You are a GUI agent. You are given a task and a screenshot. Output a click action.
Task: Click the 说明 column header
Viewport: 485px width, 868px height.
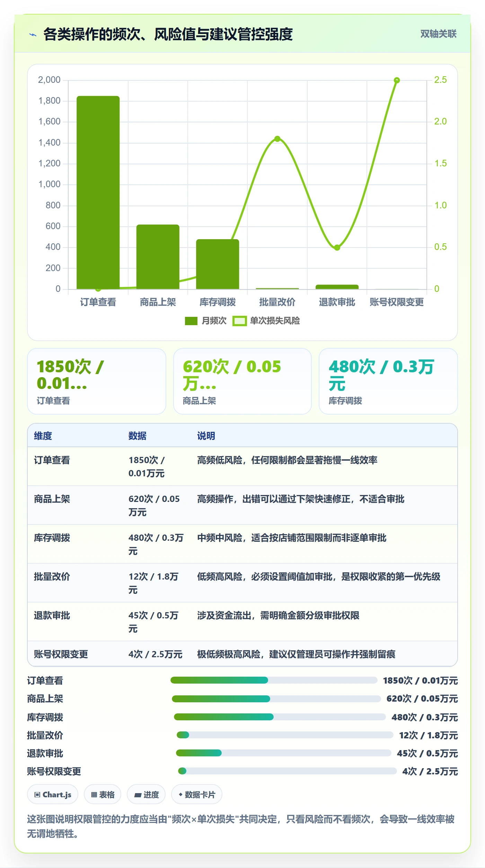(206, 436)
